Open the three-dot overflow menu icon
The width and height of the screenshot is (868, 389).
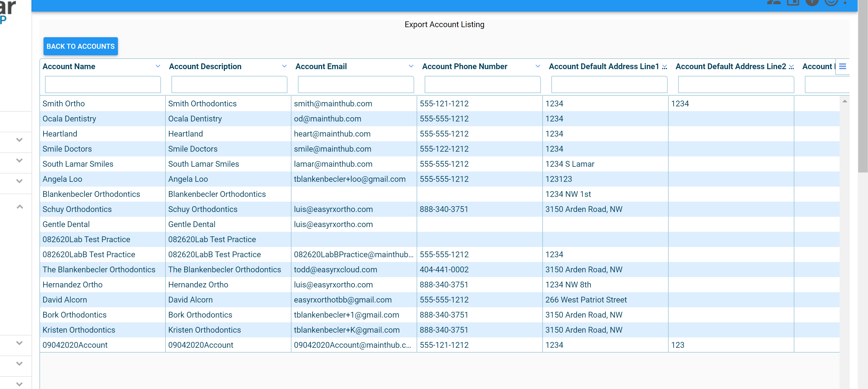click(845, 2)
